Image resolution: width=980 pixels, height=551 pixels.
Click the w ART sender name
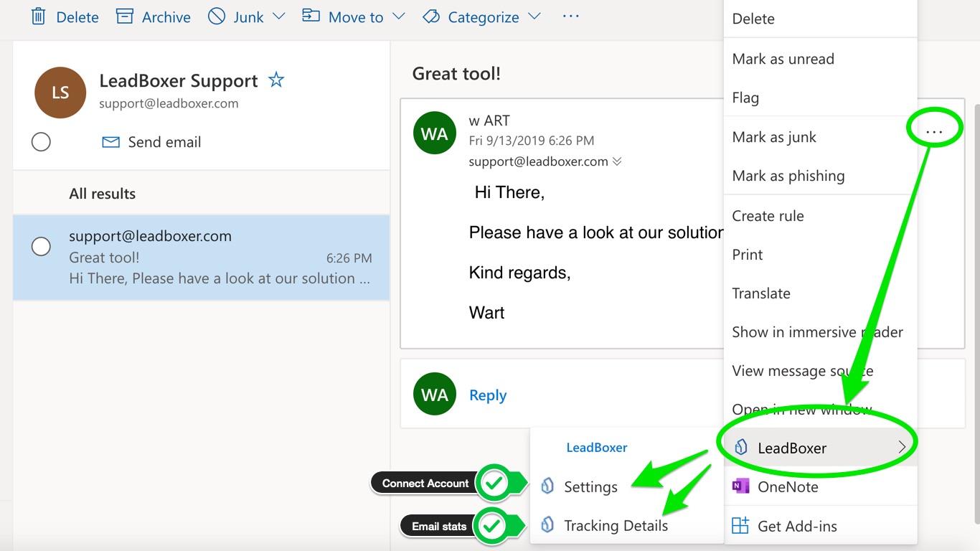(x=489, y=121)
